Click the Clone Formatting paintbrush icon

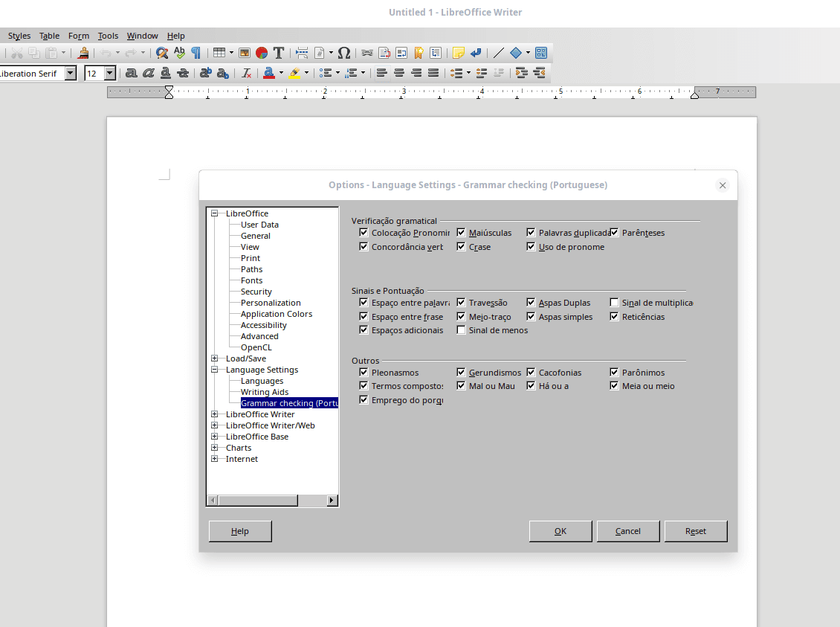(x=83, y=53)
